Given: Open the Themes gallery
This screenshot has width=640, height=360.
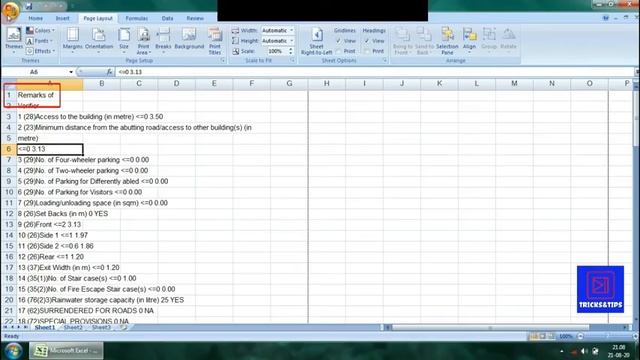Looking at the screenshot, I should (13, 41).
